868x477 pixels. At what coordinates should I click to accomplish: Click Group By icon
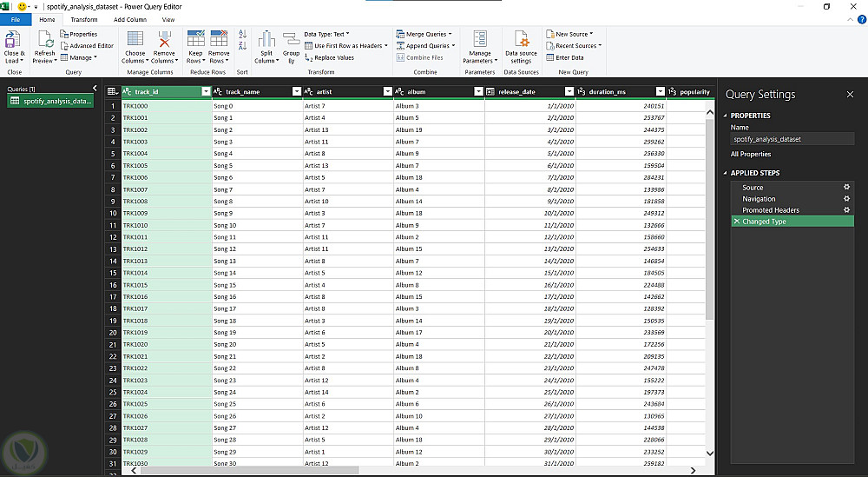(291, 39)
